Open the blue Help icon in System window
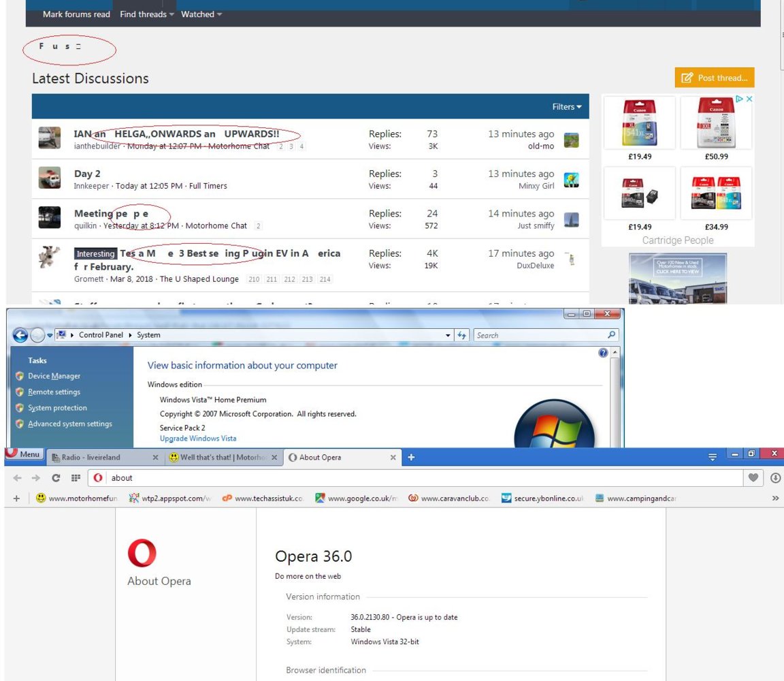The width and height of the screenshot is (784, 681). [603, 353]
